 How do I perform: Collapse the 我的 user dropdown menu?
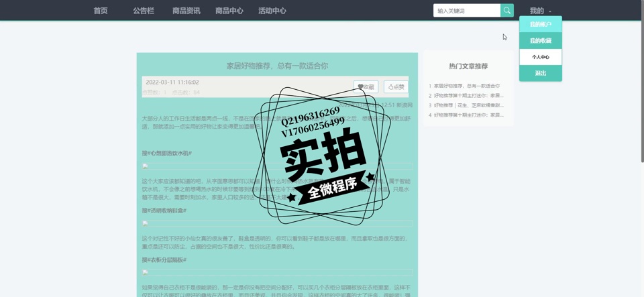pyautogui.click(x=540, y=11)
